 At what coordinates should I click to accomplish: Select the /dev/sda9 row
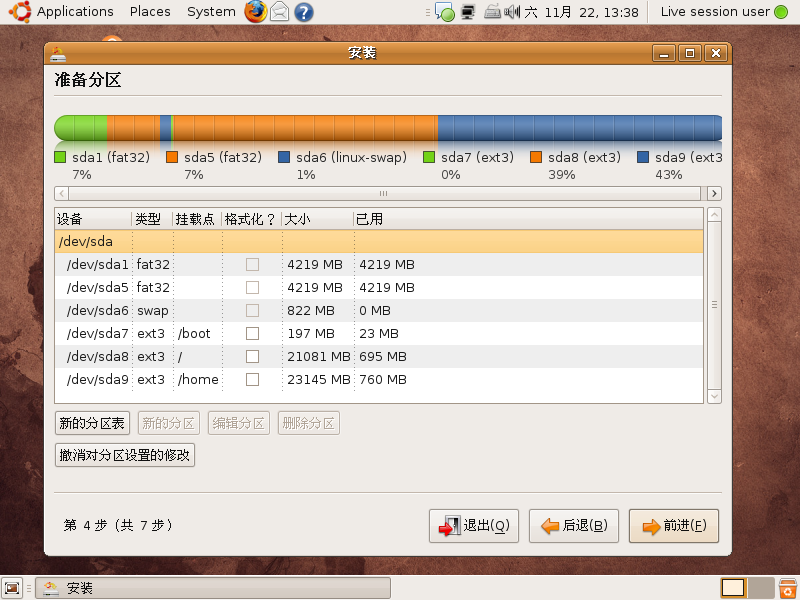coord(379,379)
